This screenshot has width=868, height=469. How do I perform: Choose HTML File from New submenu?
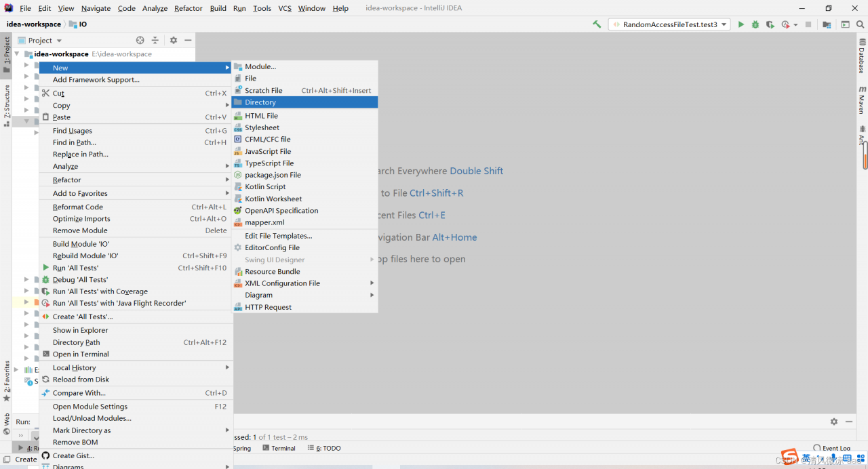click(304, 116)
